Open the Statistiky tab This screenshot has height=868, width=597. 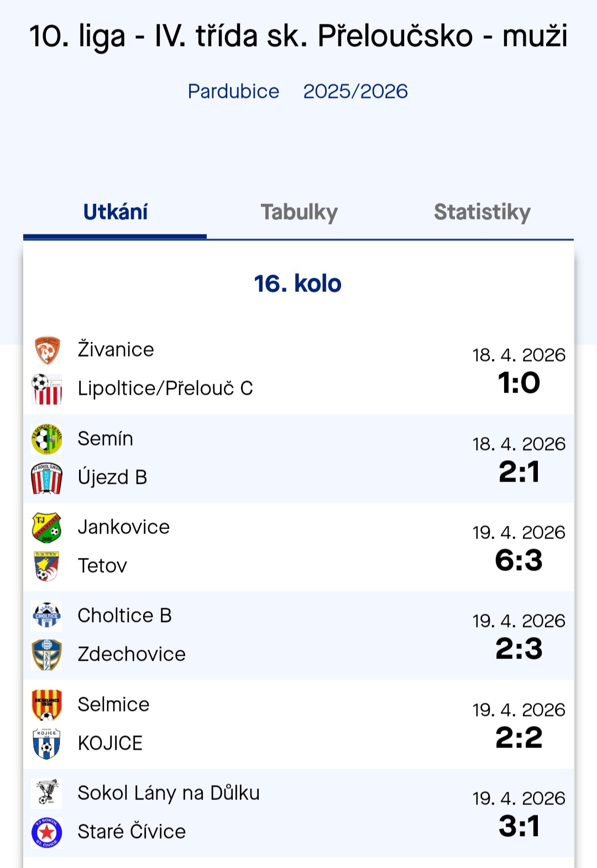coord(482,212)
